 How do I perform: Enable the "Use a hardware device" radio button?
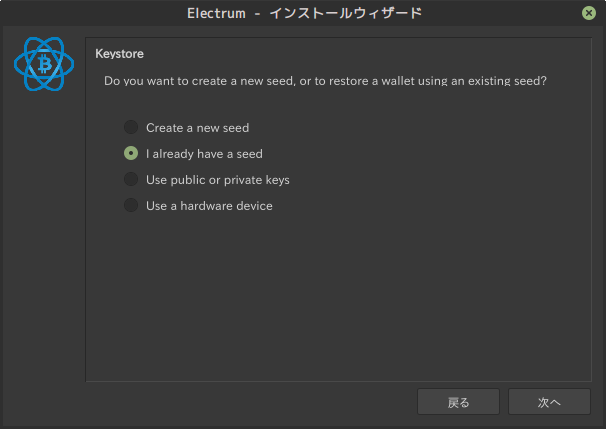pos(131,206)
